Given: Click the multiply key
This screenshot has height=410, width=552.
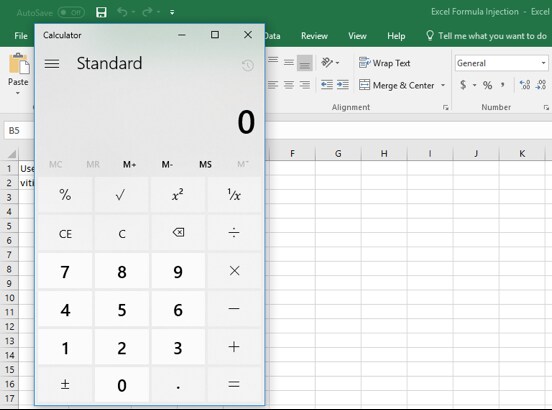Looking at the screenshot, I should coord(234,271).
